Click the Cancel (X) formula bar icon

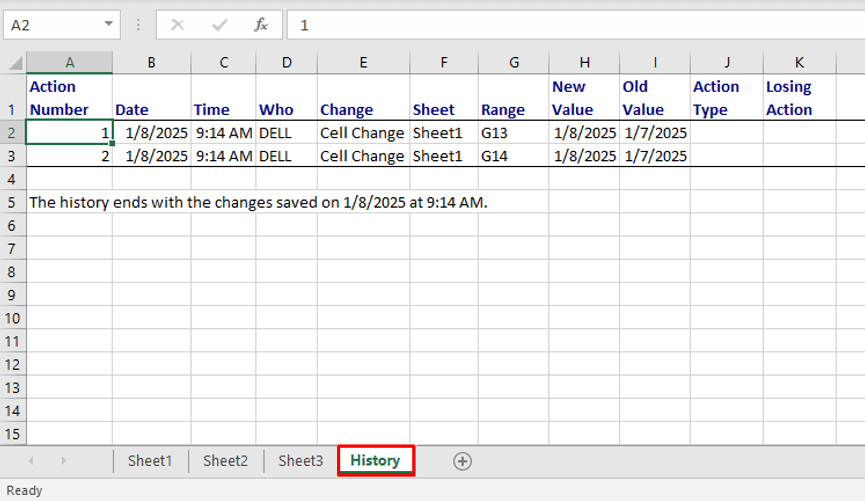(x=178, y=25)
